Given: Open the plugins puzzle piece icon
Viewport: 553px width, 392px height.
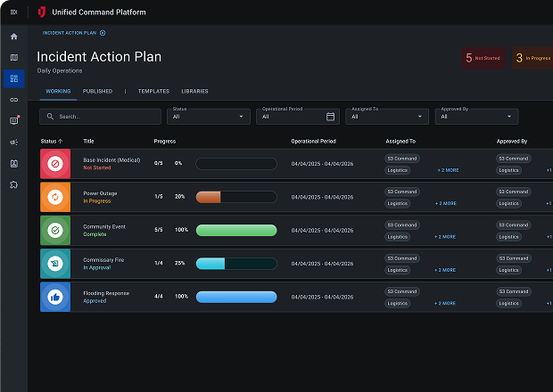Looking at the screenshot, I should click(13, 184).
